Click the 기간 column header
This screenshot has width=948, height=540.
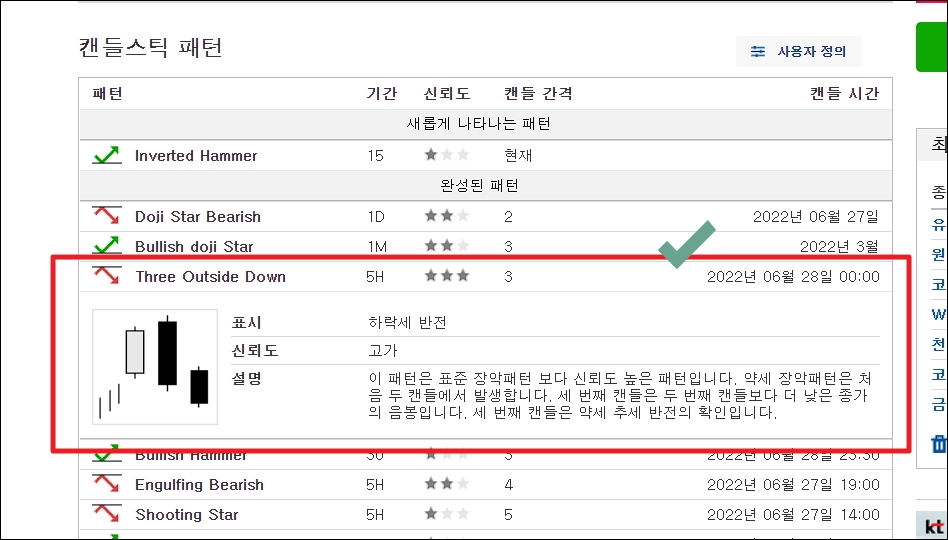click(381, 94)
